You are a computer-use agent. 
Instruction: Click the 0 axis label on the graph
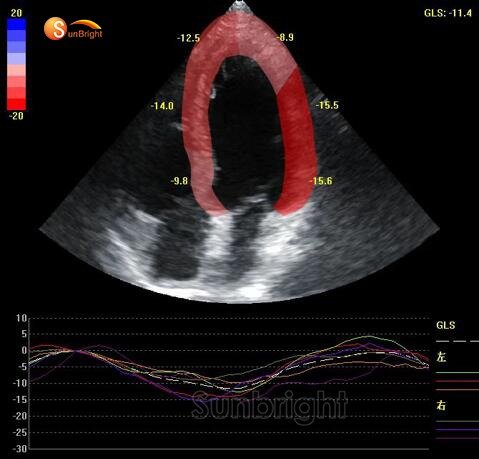click(x=24, y=350)
